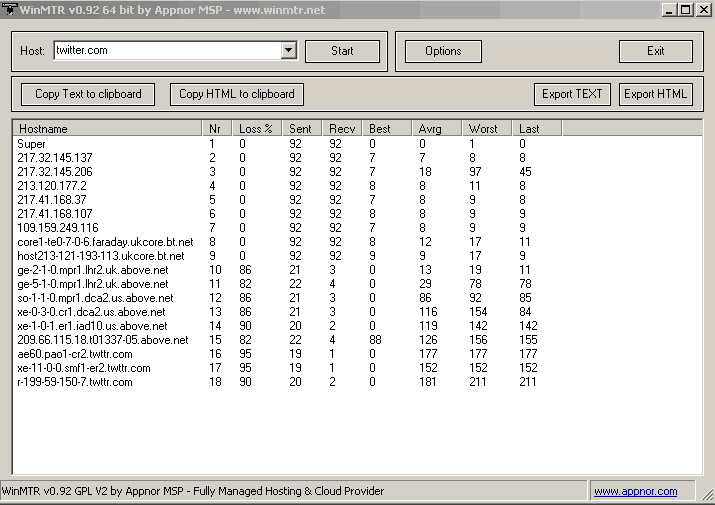Click the window resize grip in the corner
This screenshot has height=505, width=715.
pyautogui.click(x=707, y=495)
